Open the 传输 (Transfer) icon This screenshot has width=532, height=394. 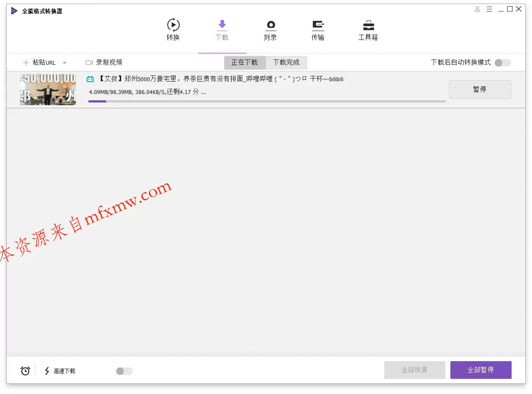[x=318, y=25]
